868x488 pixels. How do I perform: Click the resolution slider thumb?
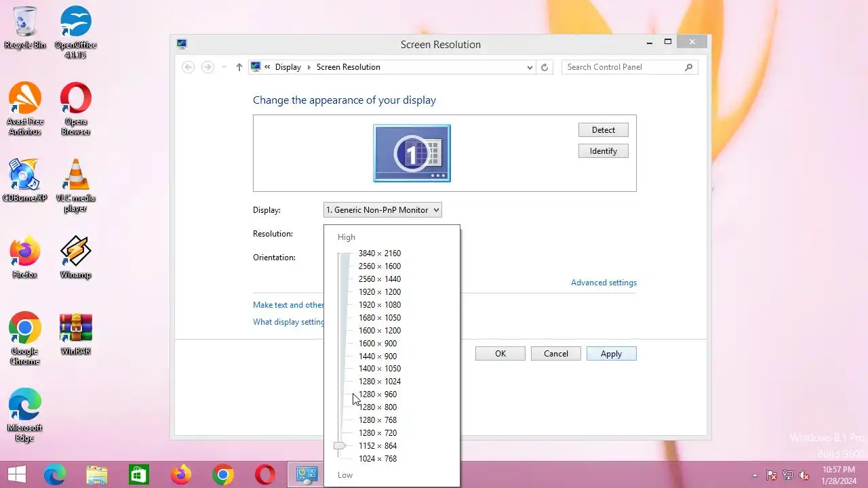(x=340, y=446)
